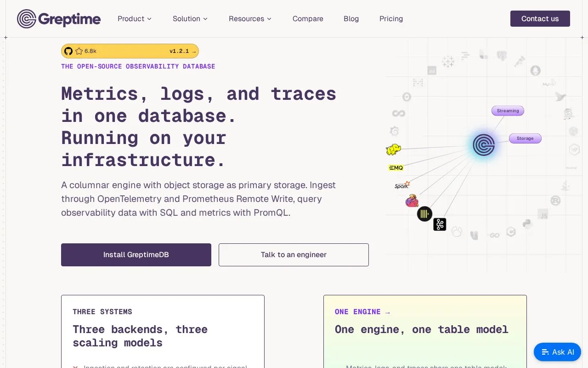This screenshot has width=588, height=368.
Task: Click Talk to an engineer button
Action: point(294,255)
